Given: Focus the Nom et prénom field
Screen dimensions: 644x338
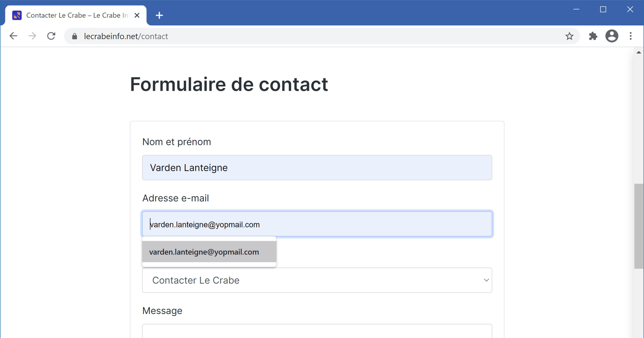Looking at the screenshot, I should (x=317, y=168).
